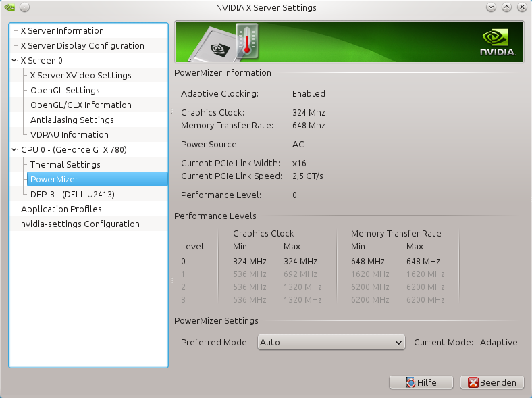The width and height of the screenshot is (532, 398).
Task: Click the Level column header
Action: click(192, 247)
